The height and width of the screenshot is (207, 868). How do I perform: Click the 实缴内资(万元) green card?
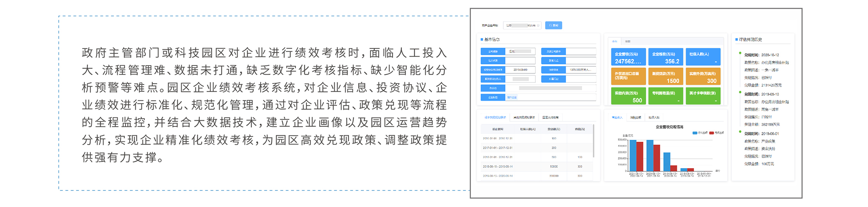[628, 96]
